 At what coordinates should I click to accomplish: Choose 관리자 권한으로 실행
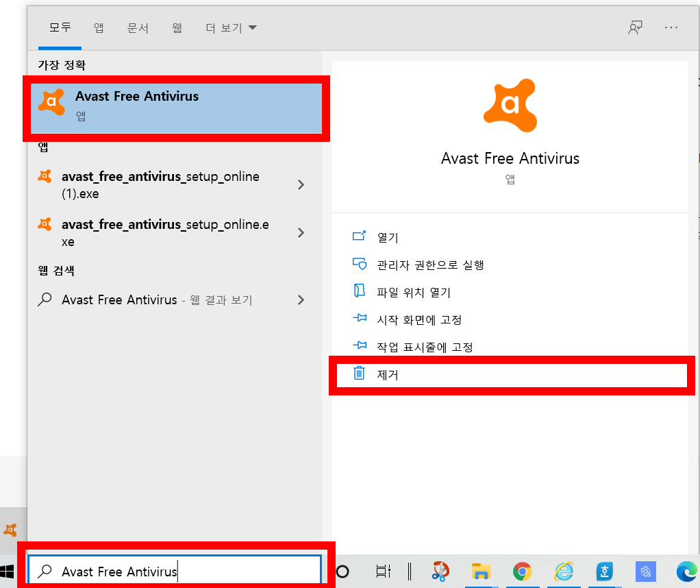pos(430,265)
